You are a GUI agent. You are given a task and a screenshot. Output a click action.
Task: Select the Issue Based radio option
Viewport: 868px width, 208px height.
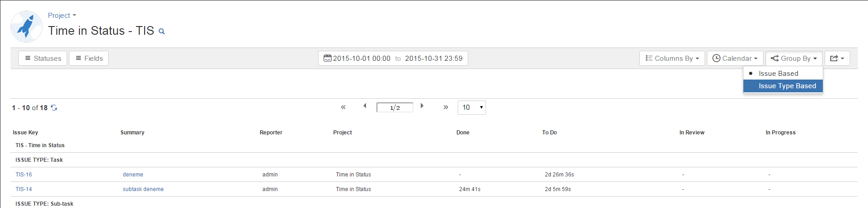pyautogui.click(x=778, y=74)
